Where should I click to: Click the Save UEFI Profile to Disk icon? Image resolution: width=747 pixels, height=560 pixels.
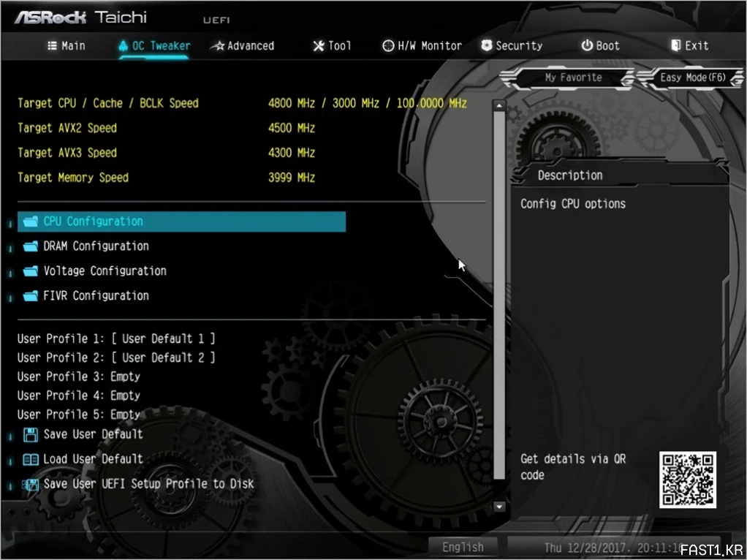coord(30,484)
